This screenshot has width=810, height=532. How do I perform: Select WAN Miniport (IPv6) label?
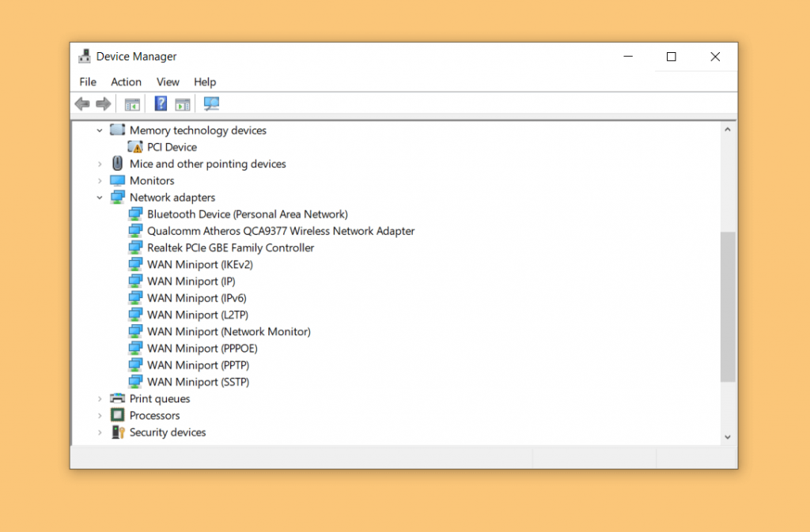point(197,298)
